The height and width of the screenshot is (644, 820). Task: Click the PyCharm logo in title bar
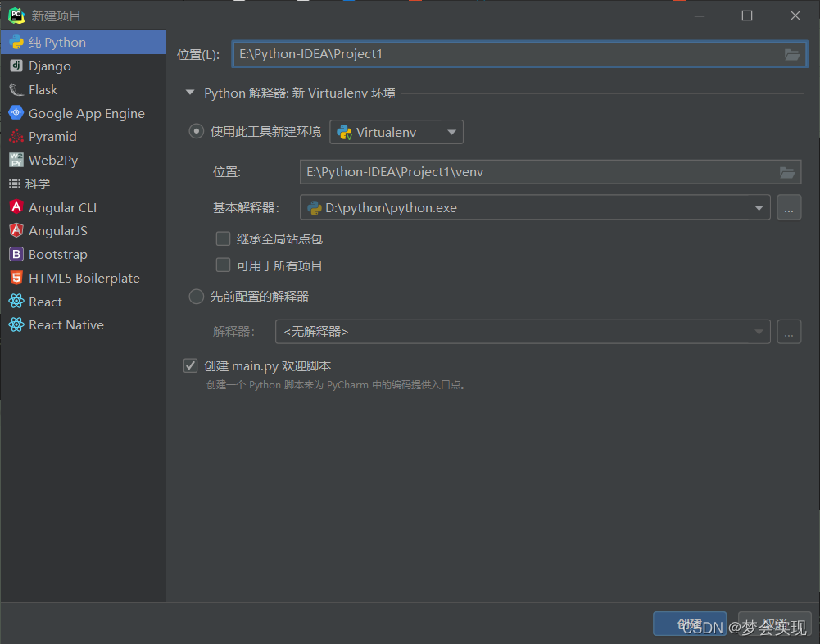click(16, 16)
